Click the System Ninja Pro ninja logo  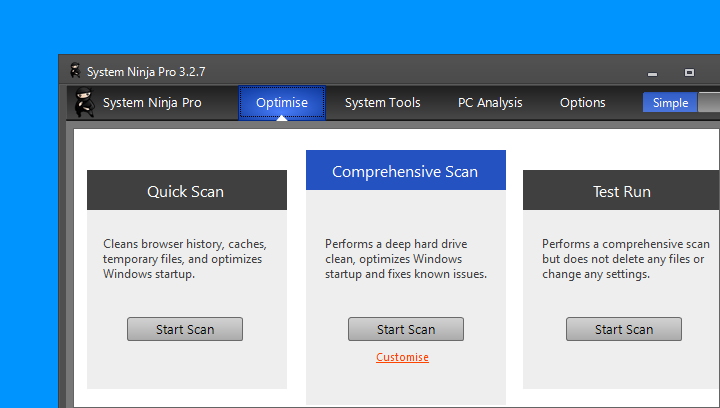click(x=84, y=102)
